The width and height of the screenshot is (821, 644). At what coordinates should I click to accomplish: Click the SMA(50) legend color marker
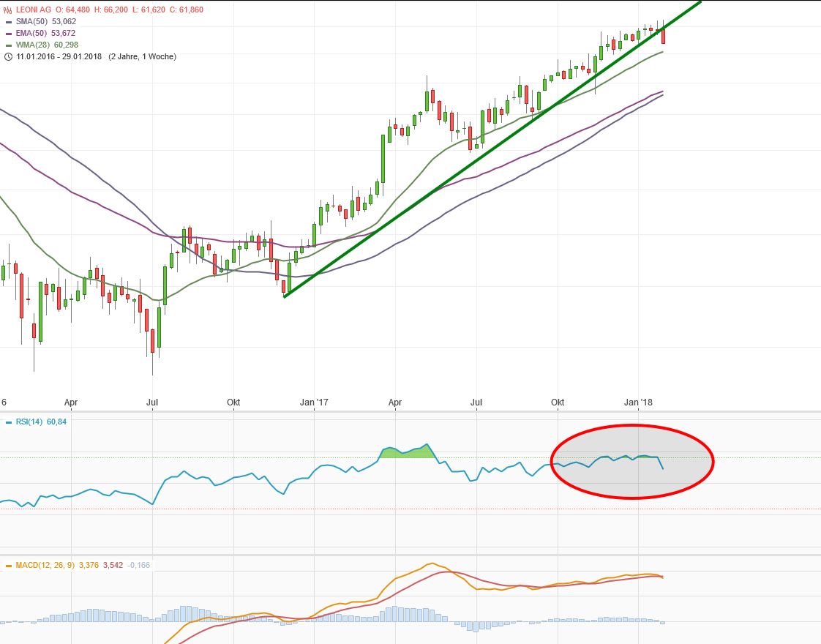[8, 22]
